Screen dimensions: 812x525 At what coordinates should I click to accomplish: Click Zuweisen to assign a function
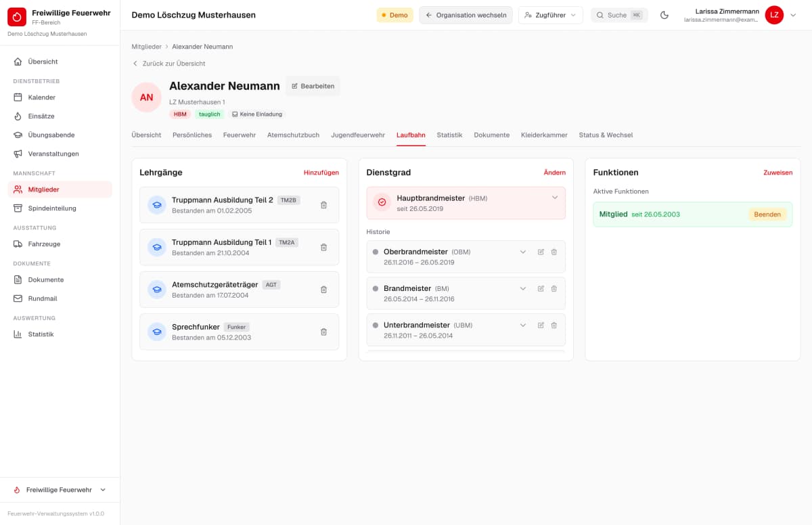778,173
